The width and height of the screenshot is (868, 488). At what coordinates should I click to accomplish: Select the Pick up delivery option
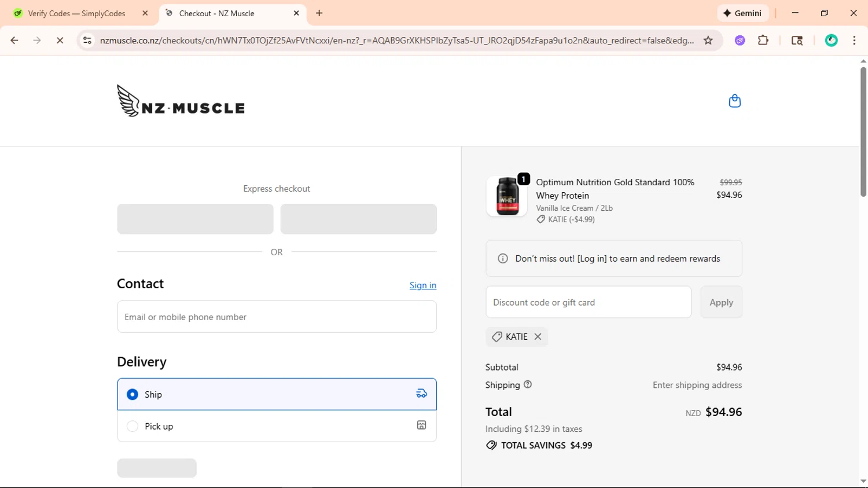click(277, 426)
